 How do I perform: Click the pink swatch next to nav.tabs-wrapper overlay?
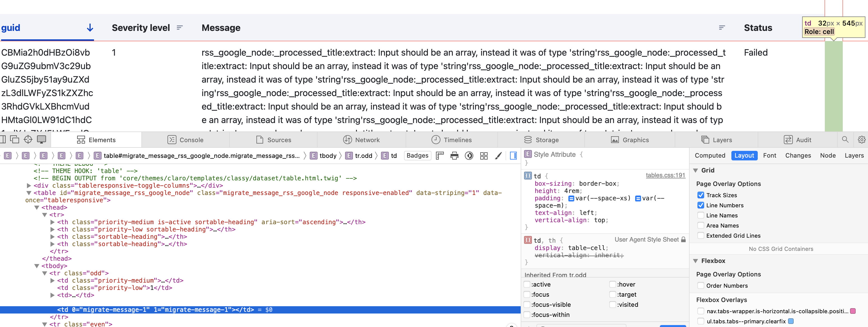853,311
